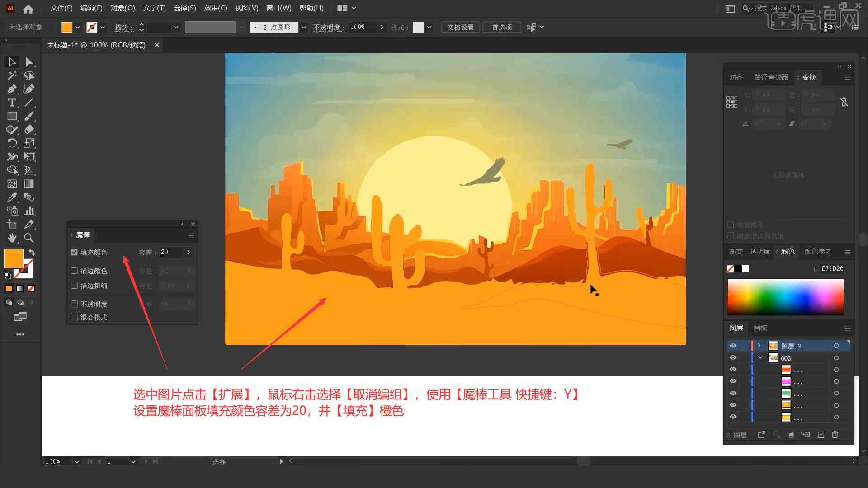868x488 pixels.
Task: Toggle visibility of 图层 2
Action: tap(733, 346)
